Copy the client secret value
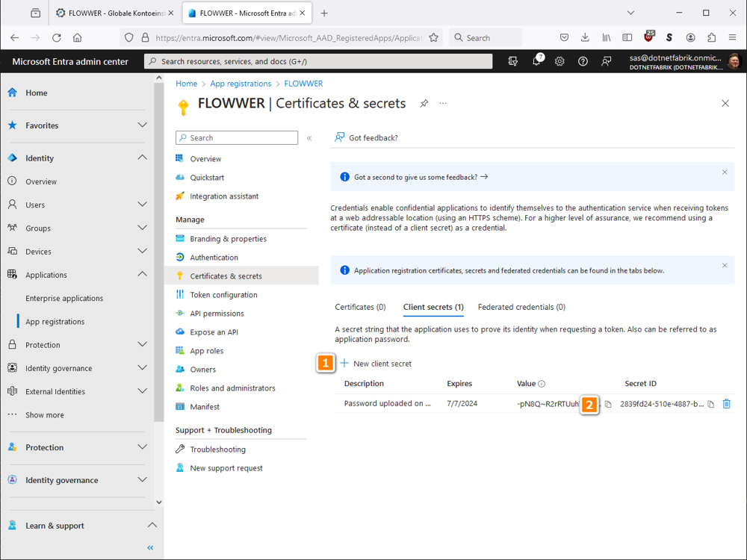Viewport: 747px width, 560px height. (607, 403)
